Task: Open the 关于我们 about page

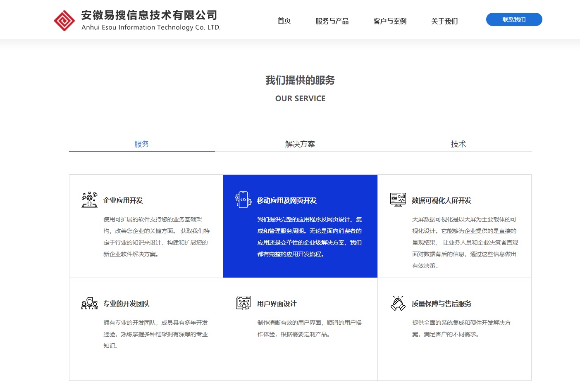Action: 444,21
